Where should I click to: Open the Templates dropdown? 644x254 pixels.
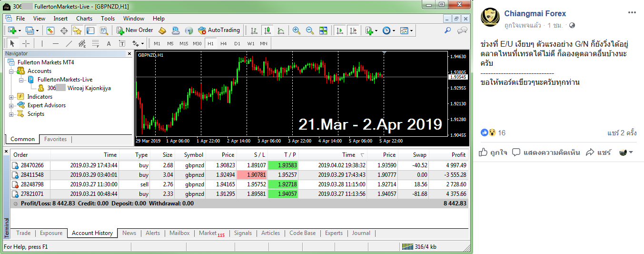[x=406, y=30]
